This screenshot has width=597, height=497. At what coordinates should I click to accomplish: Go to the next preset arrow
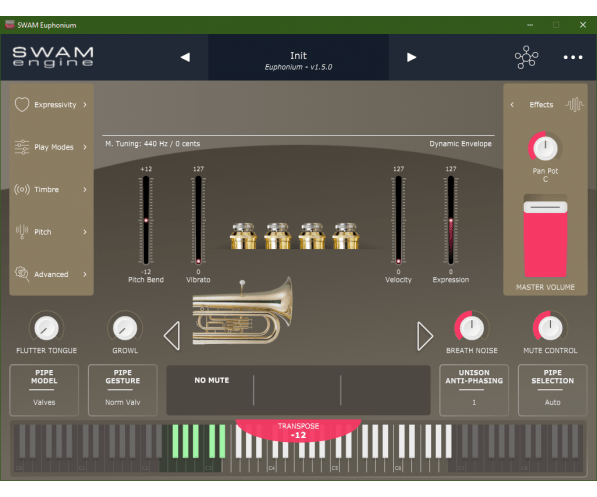(411, 57)
